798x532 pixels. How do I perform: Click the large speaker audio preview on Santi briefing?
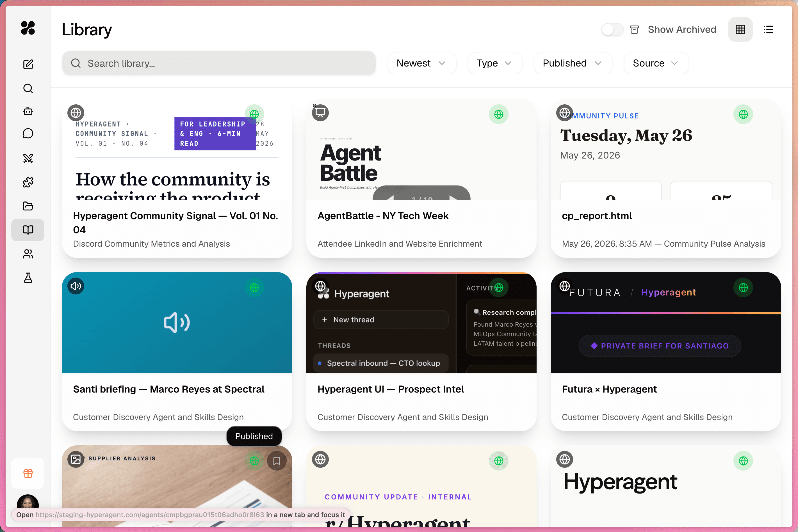(x=177, y=322)
